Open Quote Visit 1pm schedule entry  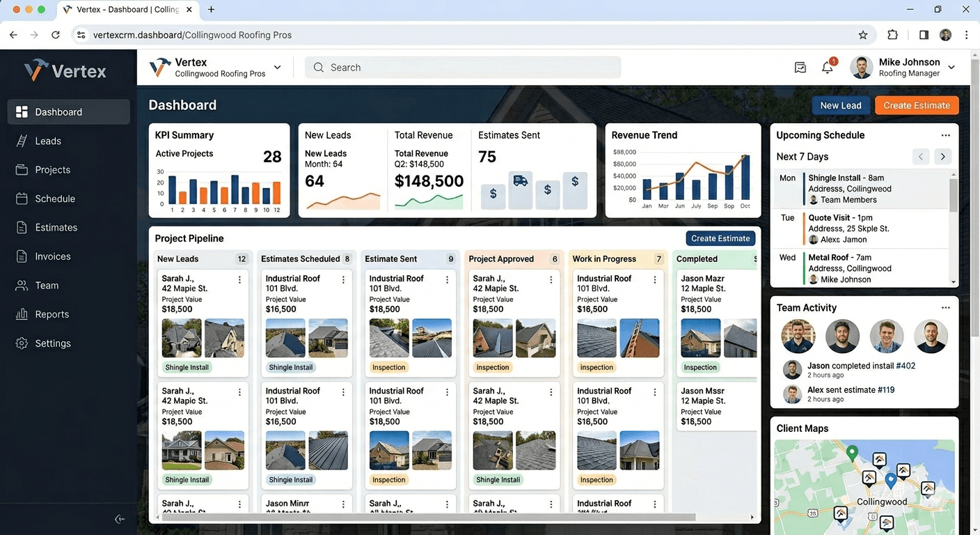pos(861,228)
